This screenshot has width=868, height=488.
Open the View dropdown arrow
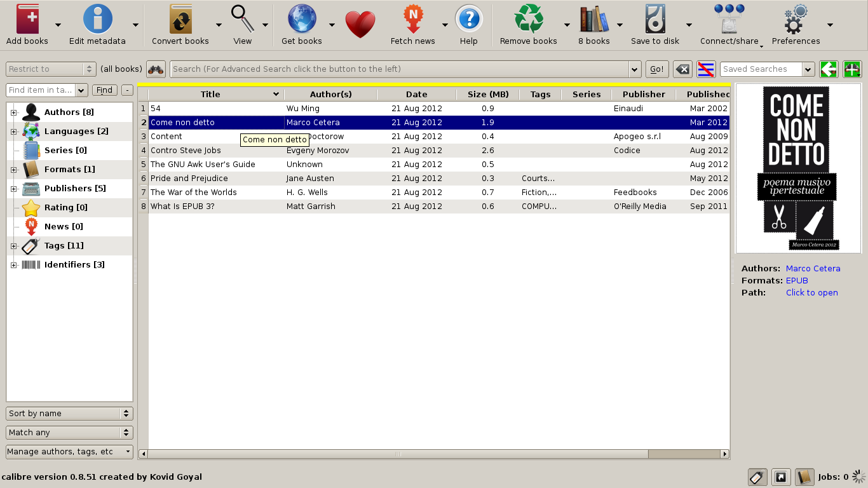coord(265,25)
